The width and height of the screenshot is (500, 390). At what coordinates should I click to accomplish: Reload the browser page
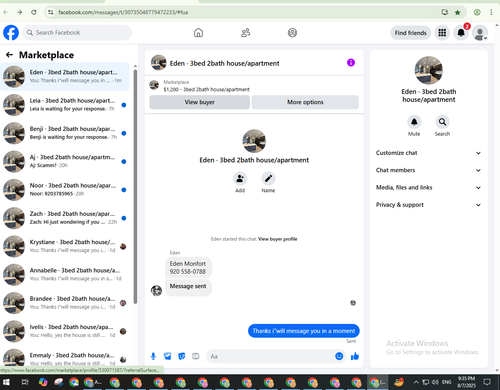click(x=34, y=12)
